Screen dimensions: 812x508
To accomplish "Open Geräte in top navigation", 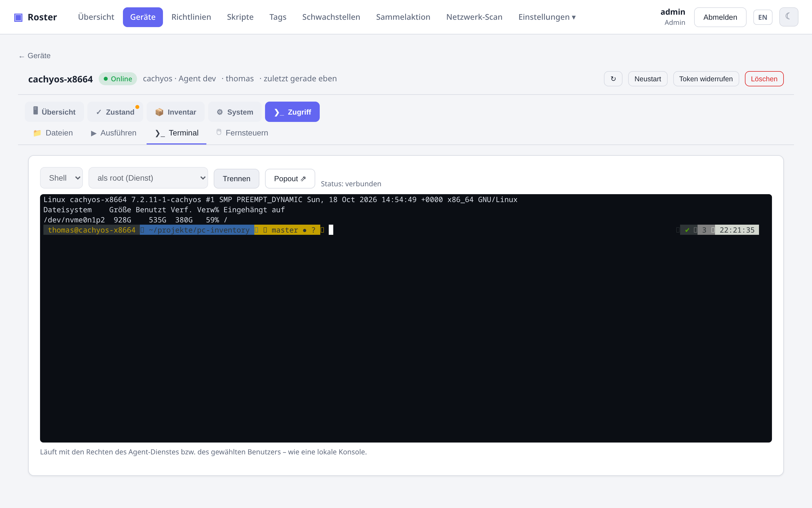I will click(x=143, y=17).
